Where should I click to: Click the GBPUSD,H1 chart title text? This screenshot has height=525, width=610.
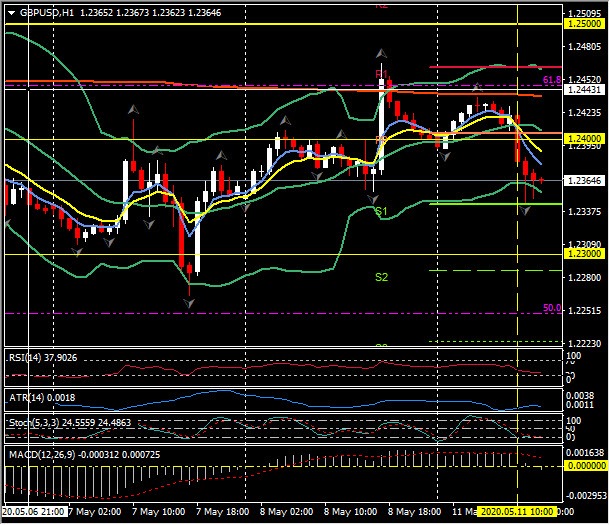coord(45,14)
